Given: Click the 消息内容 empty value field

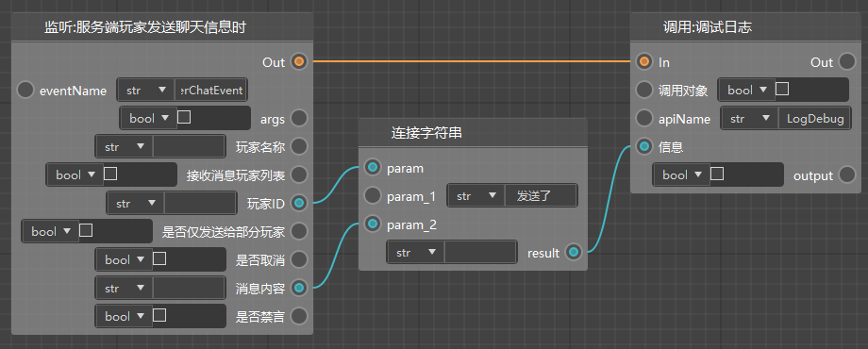Looking at the screenshot, I should pyautogui.click(x=189, y=288).
